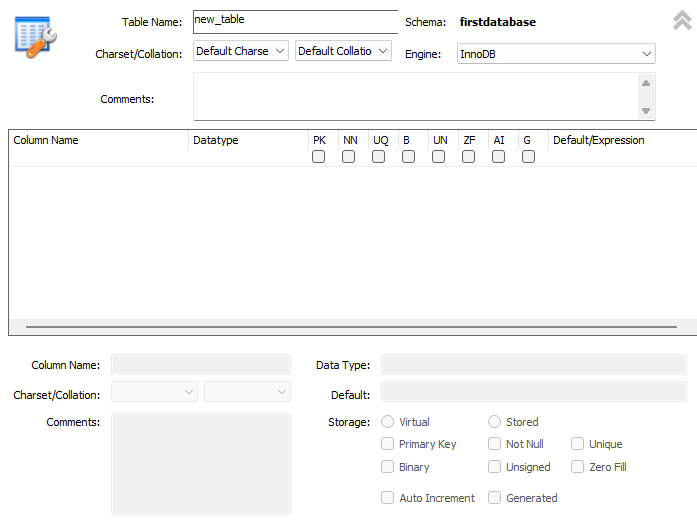Click comments scrollbar up arrow
This screenshot has height=522, width=697.
point(646,83)
